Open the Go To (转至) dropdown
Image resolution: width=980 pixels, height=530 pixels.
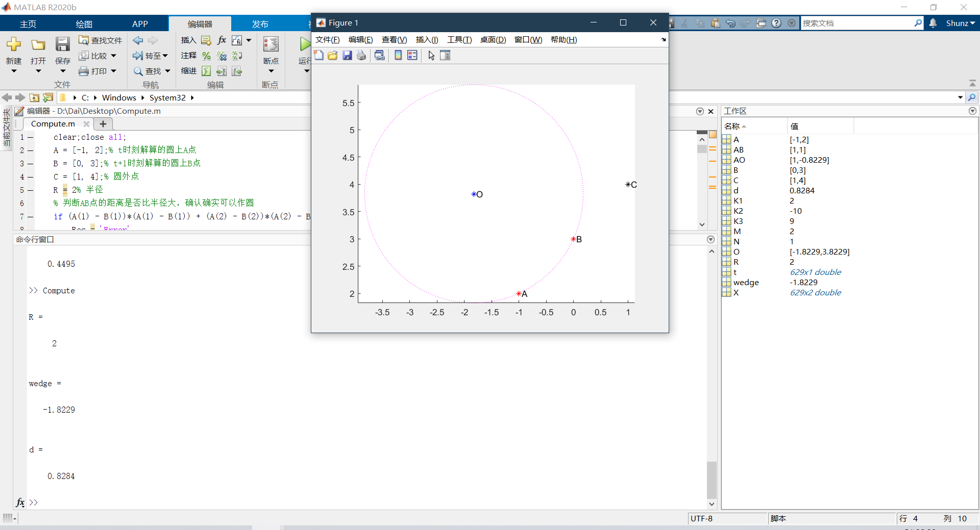164,56
